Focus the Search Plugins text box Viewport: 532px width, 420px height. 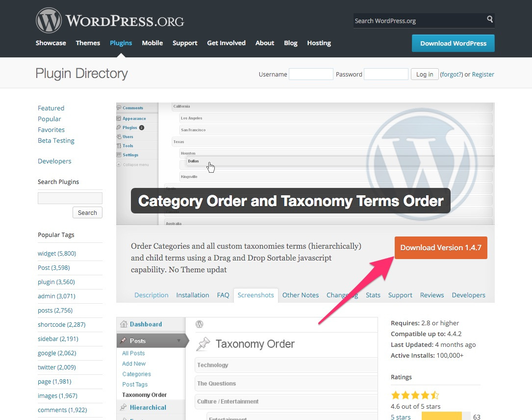(x=70, y=198)
